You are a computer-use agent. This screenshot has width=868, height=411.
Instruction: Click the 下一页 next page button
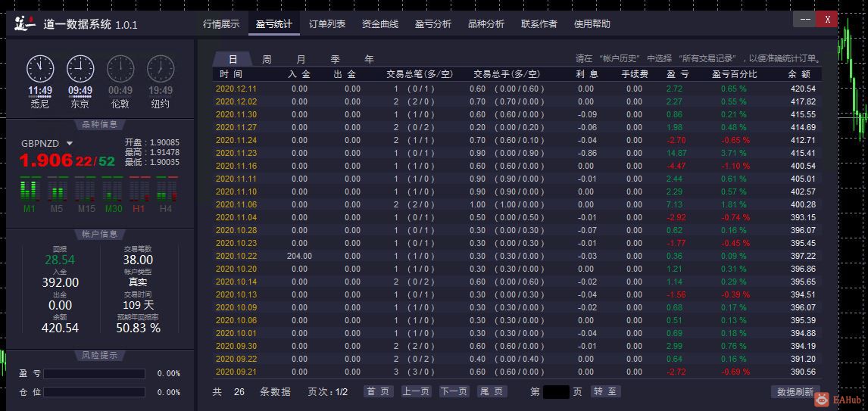(454, 391)
